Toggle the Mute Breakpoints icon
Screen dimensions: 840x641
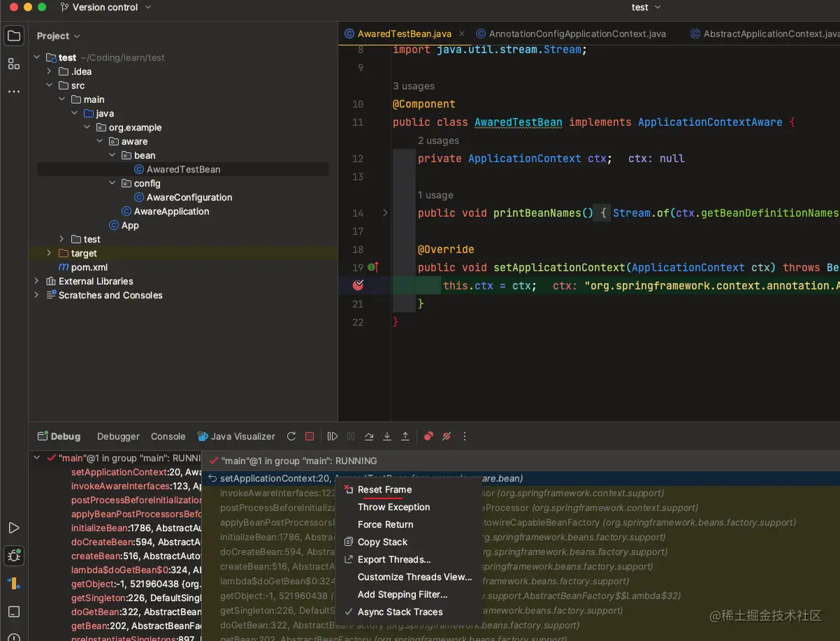[x=447, y=436]
